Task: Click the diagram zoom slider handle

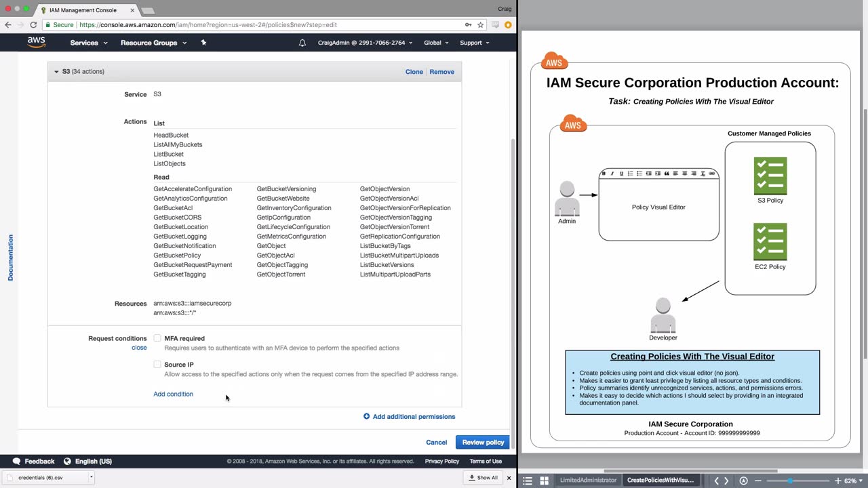Action: (790, 481)
